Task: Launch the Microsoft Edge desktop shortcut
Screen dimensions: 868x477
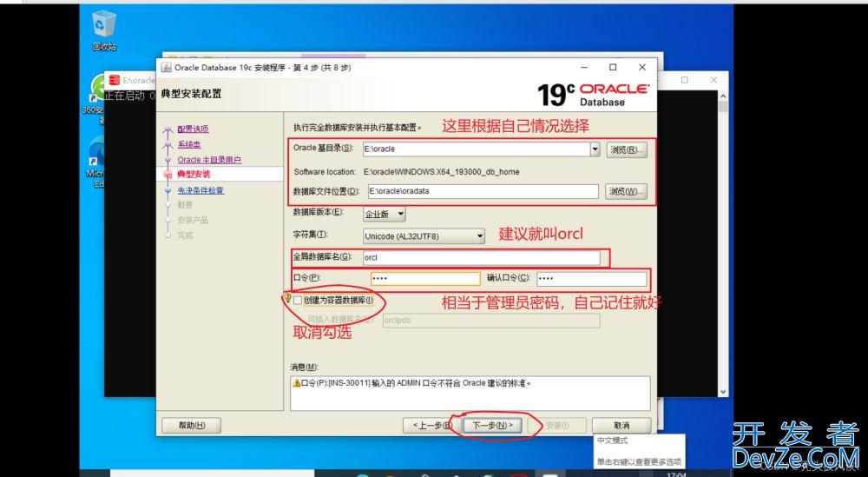Action: [x=96, y=161]
